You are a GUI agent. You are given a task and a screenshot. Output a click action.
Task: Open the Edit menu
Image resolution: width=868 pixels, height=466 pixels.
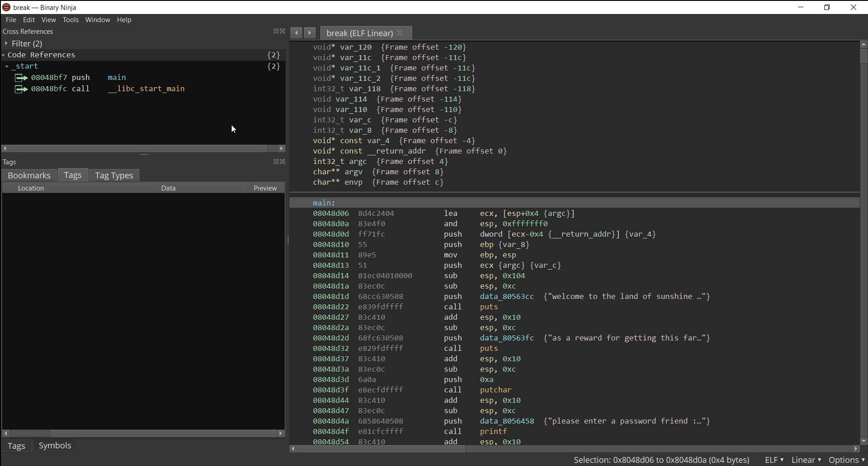(x=29, y=20)
